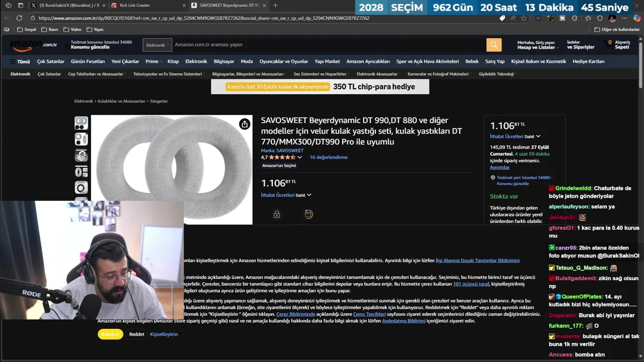Image resolution: width=644 pixels, height=362 pixels.
Task: Open the Yayın bookmarks folder
Action: click(x=95, y=30)
